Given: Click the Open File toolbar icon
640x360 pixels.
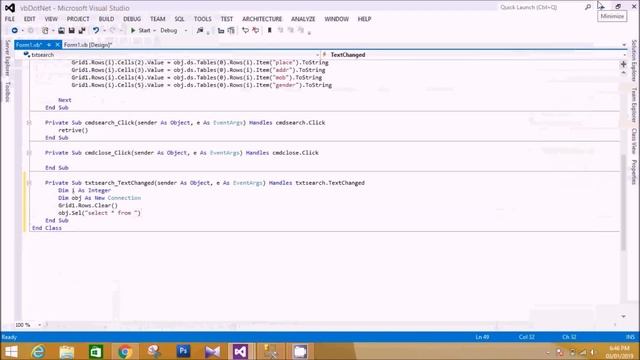Looking at the screenshot, I should [x=61, y=31].
